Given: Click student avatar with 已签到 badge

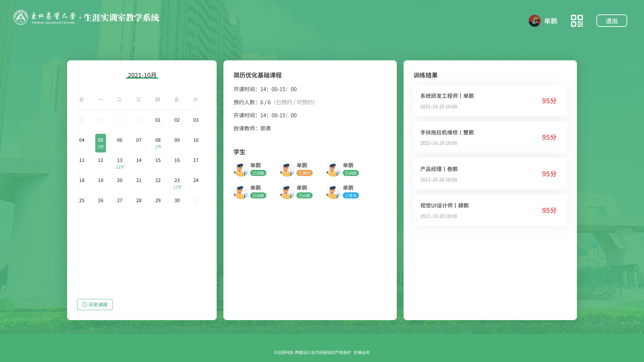Looking at the screenshot, I should click(x=333, y=192).
